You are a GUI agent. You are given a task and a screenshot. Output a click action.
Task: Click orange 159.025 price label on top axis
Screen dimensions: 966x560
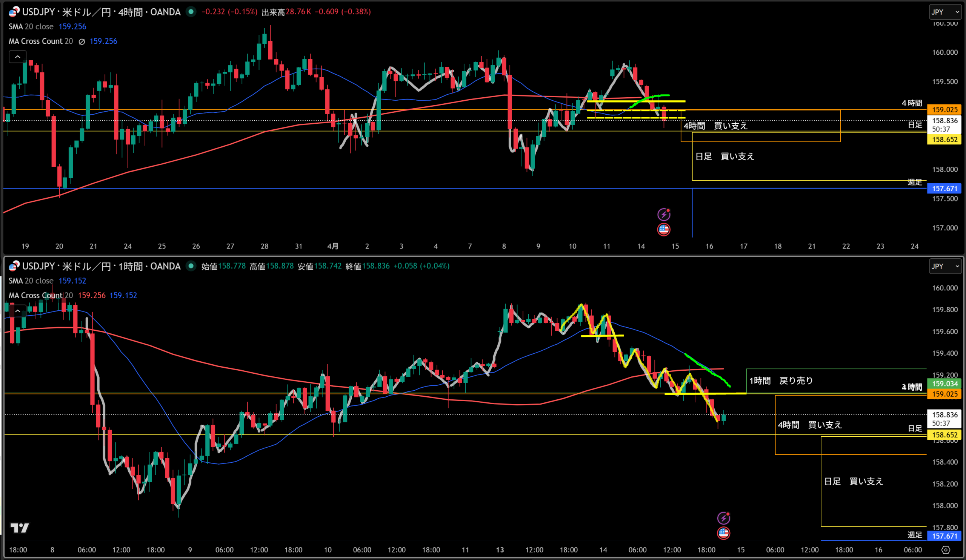[944, 109]
